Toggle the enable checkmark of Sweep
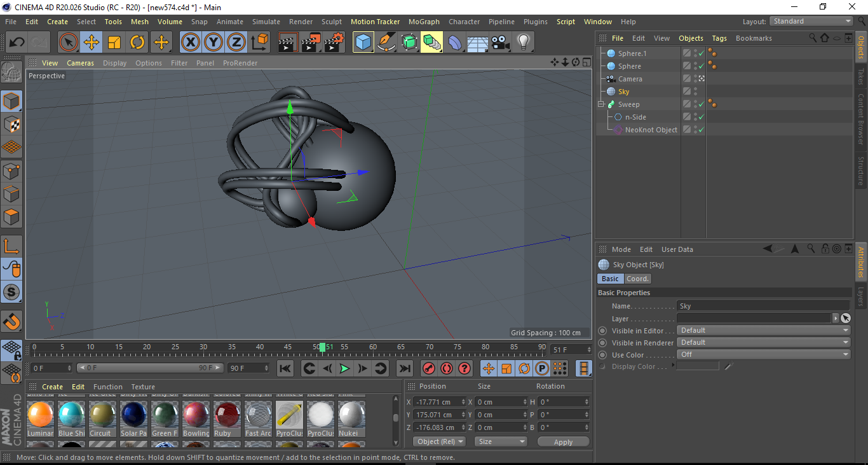This screenshot has width=868, height=465. [702, 104]
